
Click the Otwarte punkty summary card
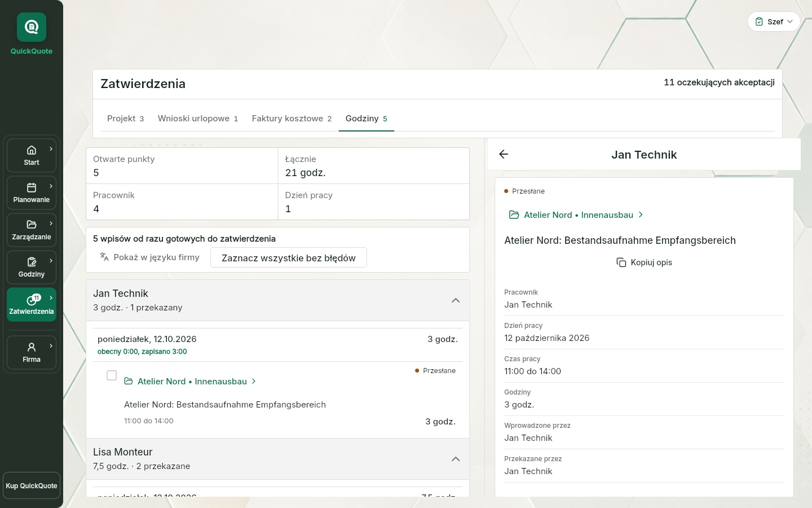182,166
